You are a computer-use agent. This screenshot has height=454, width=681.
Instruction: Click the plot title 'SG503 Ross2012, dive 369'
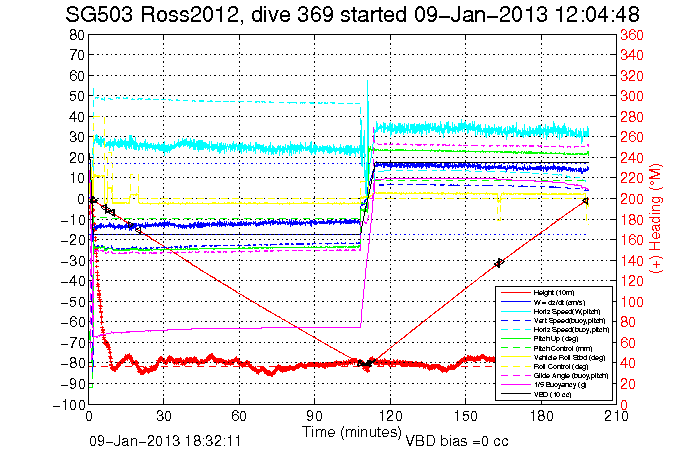[199, 15]
